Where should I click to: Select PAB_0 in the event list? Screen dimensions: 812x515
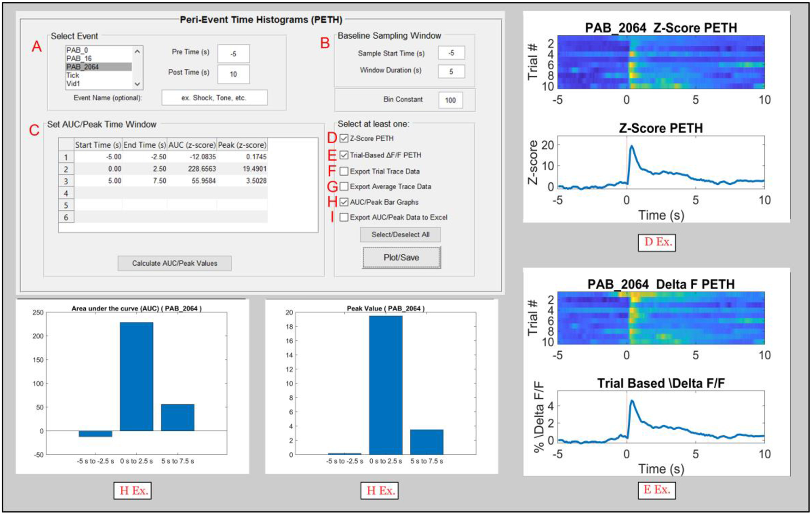click(x=99, y=50)
